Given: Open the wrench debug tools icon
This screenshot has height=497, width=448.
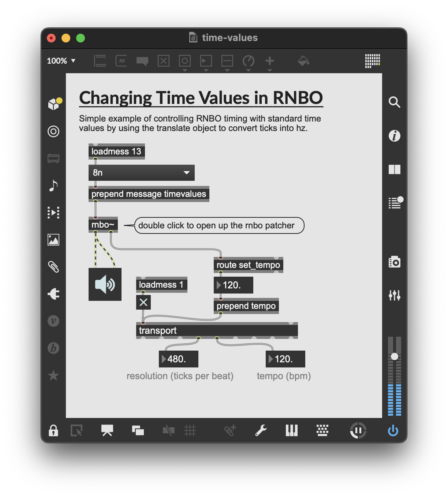Looking at the screenshot, I should click(261, 430).
